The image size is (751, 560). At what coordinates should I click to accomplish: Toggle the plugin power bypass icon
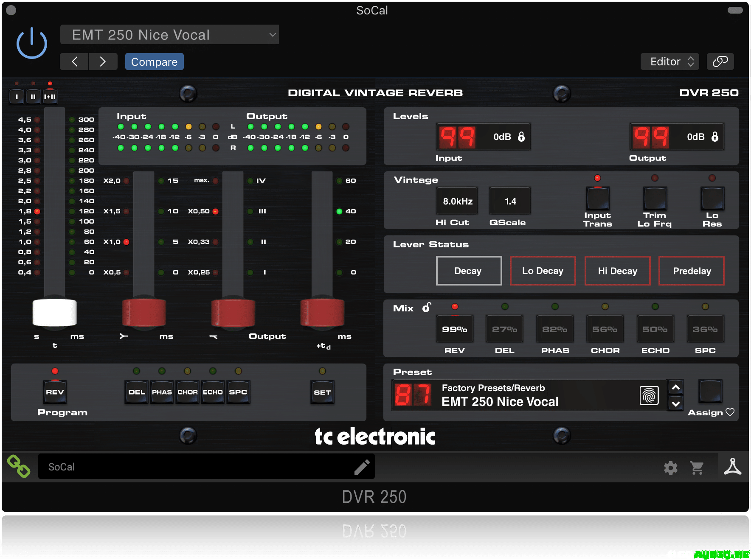tap(32, 43)
